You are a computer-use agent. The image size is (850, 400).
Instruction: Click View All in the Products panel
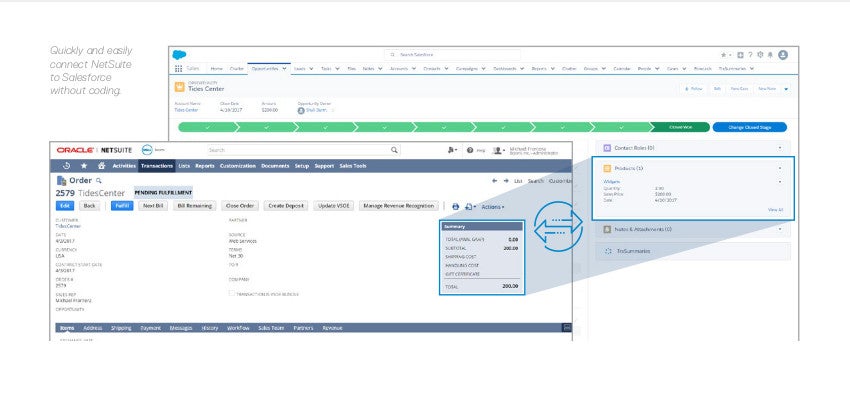click(775, 210)
